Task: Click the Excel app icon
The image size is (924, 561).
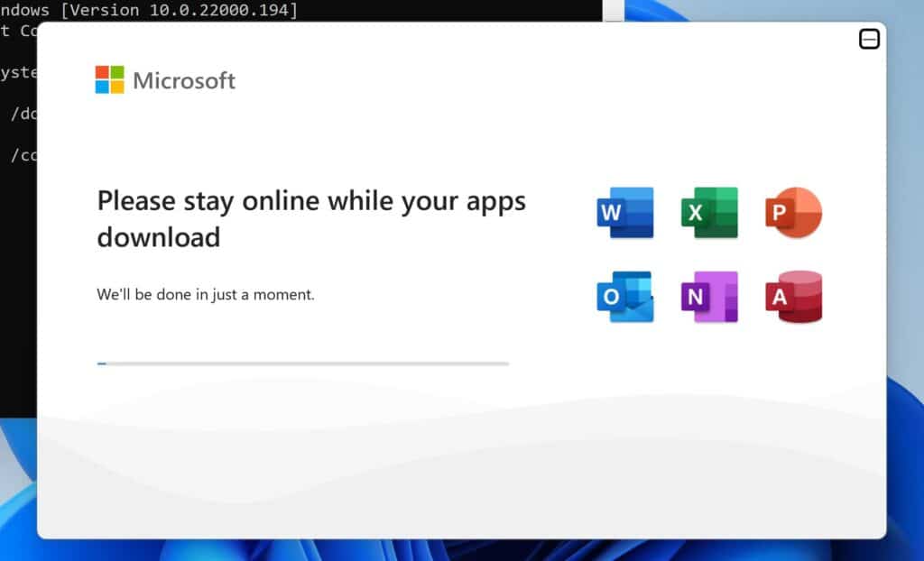Action: click(x=709, y=213)
